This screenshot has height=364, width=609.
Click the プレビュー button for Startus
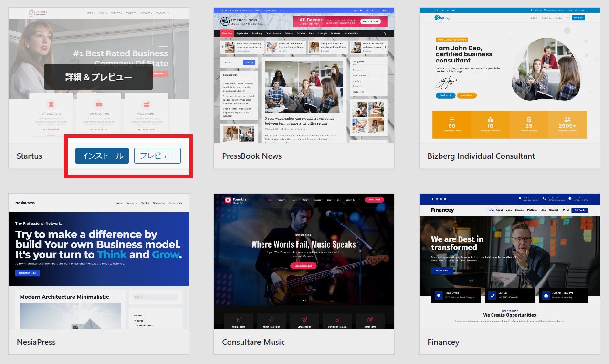tap(157, 156)
